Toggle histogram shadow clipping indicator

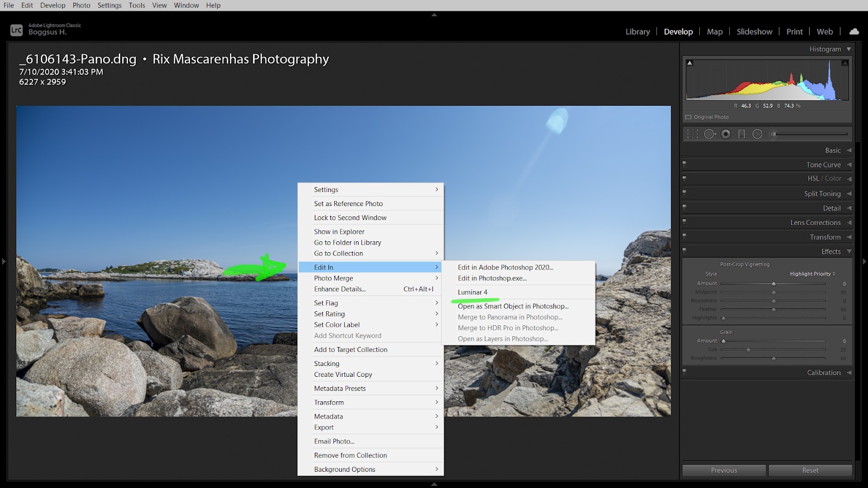coord(690,63)
